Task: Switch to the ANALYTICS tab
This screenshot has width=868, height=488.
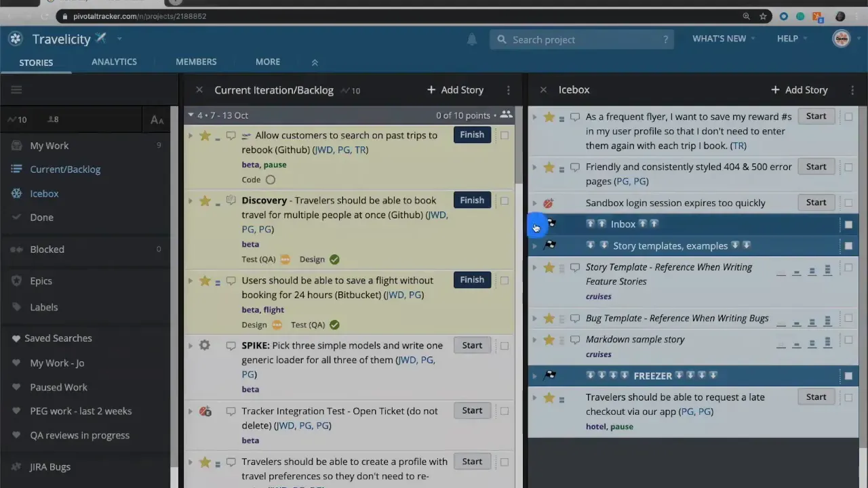Action: [114, 62]
